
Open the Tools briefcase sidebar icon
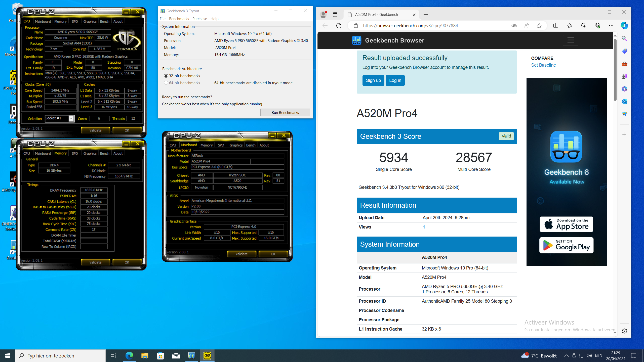(624, 64)
